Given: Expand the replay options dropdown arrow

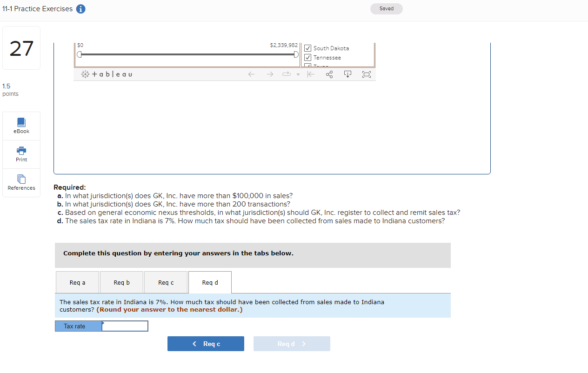Looking at the screenshot, I should [x=298, y=74].
